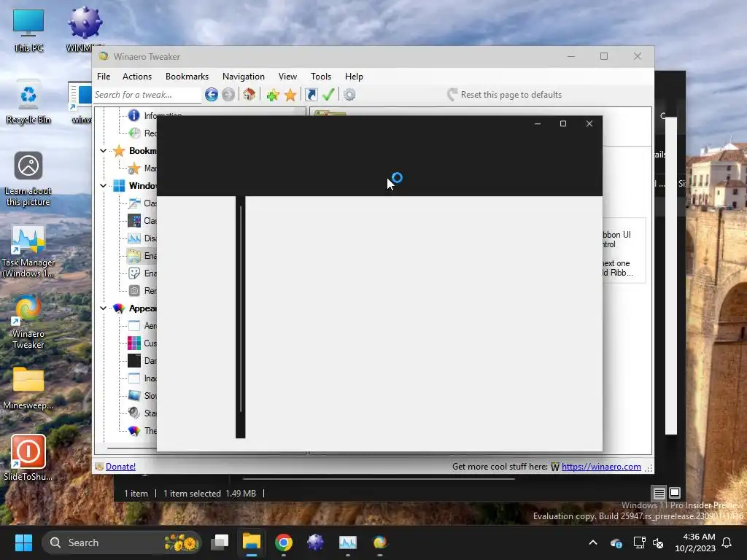
Task: Open the Actions menu
Action: coord(136,77)
